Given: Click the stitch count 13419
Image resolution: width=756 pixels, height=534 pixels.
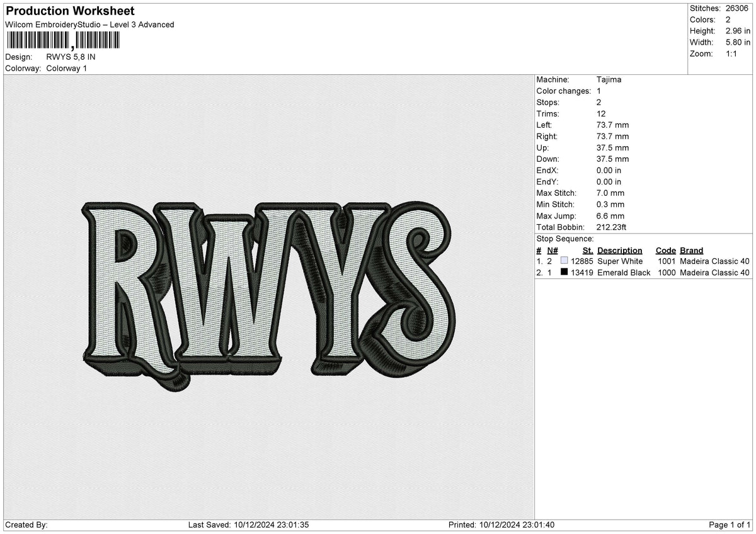Looking at the screenshot, I should point(581,272).
